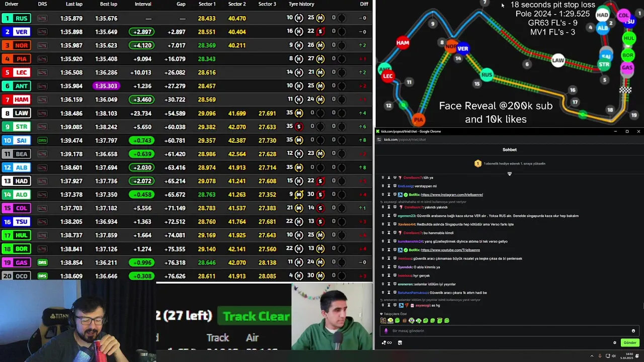Collapse the gift leaderboard banner arrow in chat
Image resolution: width=644 pixels, height=362 pixels.
pyautogui.click(x=509, y=174)
